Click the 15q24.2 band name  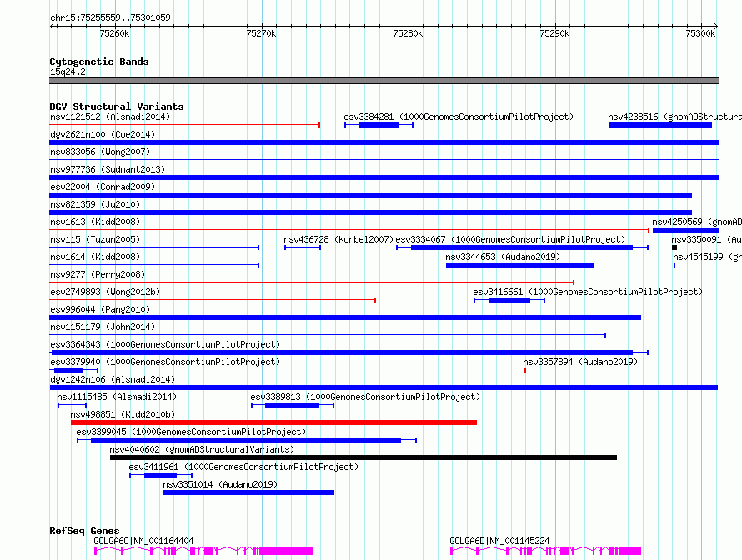coord(68,72)
